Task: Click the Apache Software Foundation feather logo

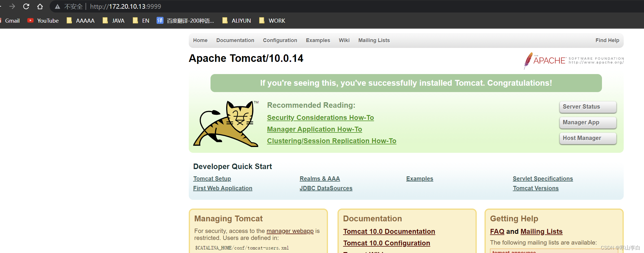Action: [x=574, y=60]
